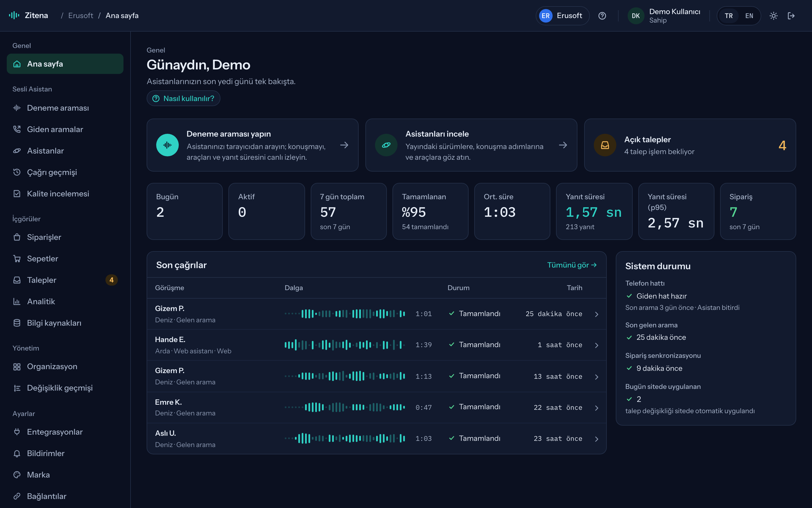Click the logout icon in header
Image resolution: width=812 pixels, height=508 pixels.
tap(791, 16)
